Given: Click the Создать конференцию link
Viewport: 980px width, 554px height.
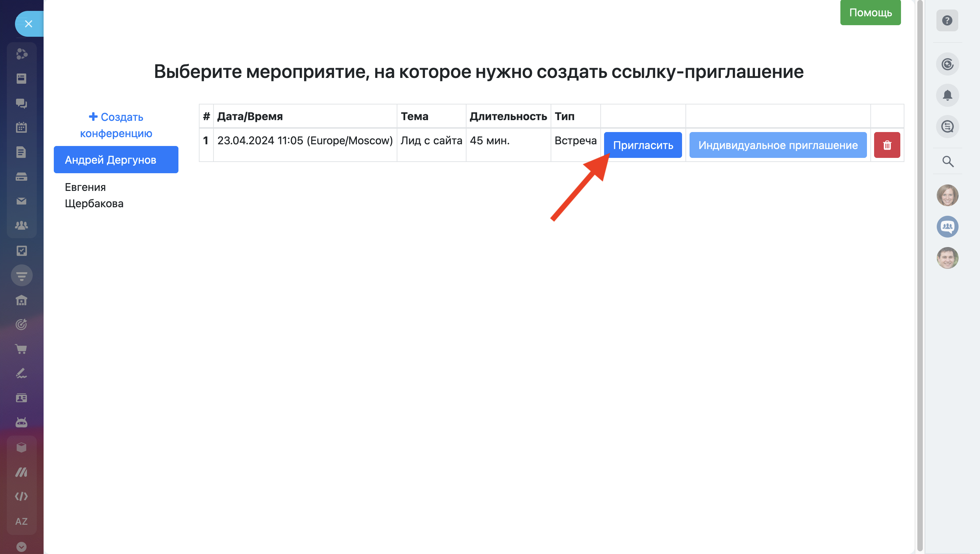Looking at the screenshot, I should [x=116, y=125].
